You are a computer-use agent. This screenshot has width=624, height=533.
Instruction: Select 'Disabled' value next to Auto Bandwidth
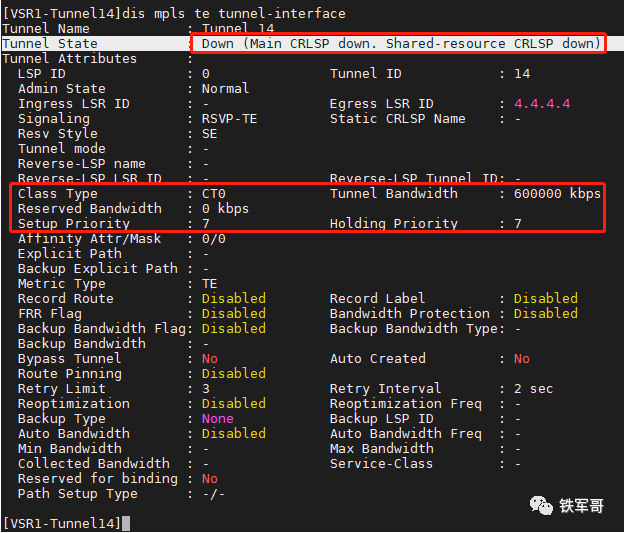click(x=234, y=434)
